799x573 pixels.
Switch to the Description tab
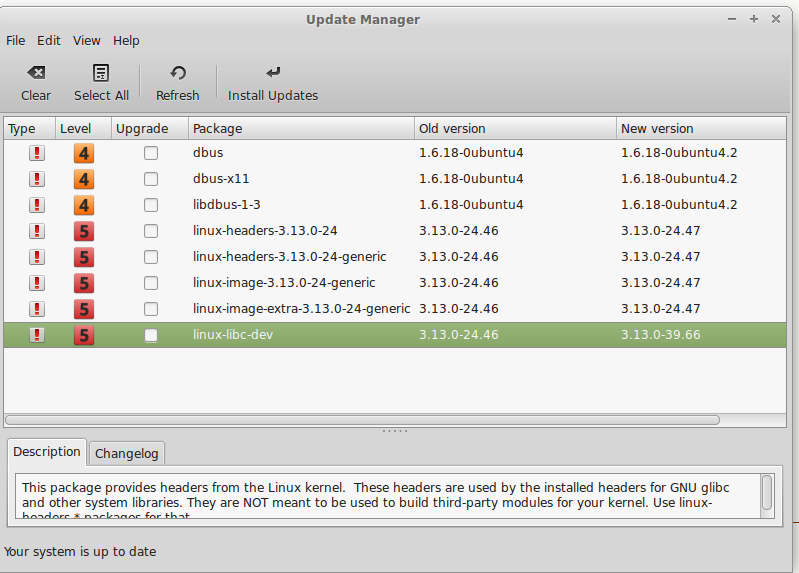point(47,452)
